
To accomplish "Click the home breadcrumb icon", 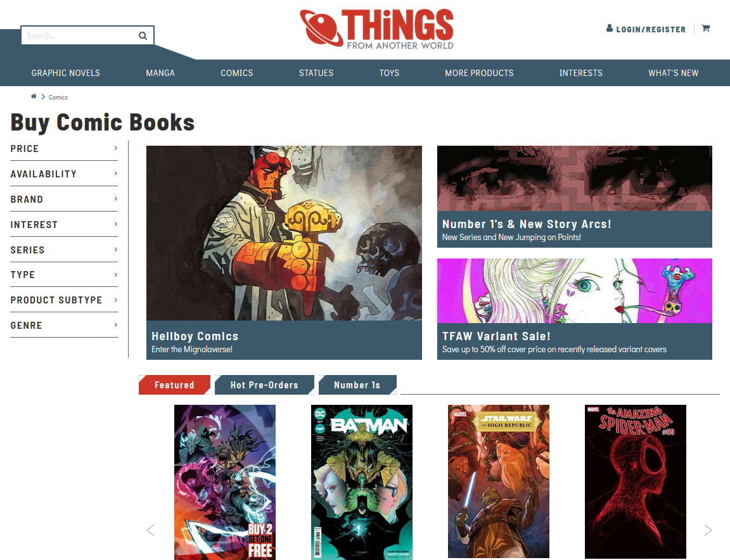I will click(34, 96).
